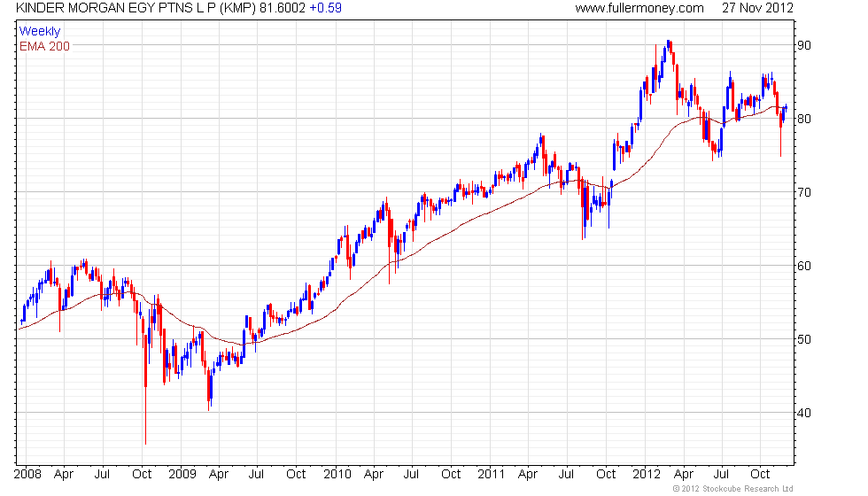Screen dimensions: 868x496
Task: Open the www.fullermoney.com text
Action: coord(639,8)
